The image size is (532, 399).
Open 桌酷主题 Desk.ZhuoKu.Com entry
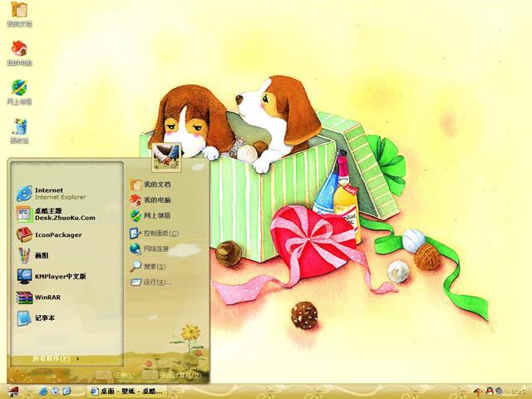pyautogui.click(x=56, y=214)
